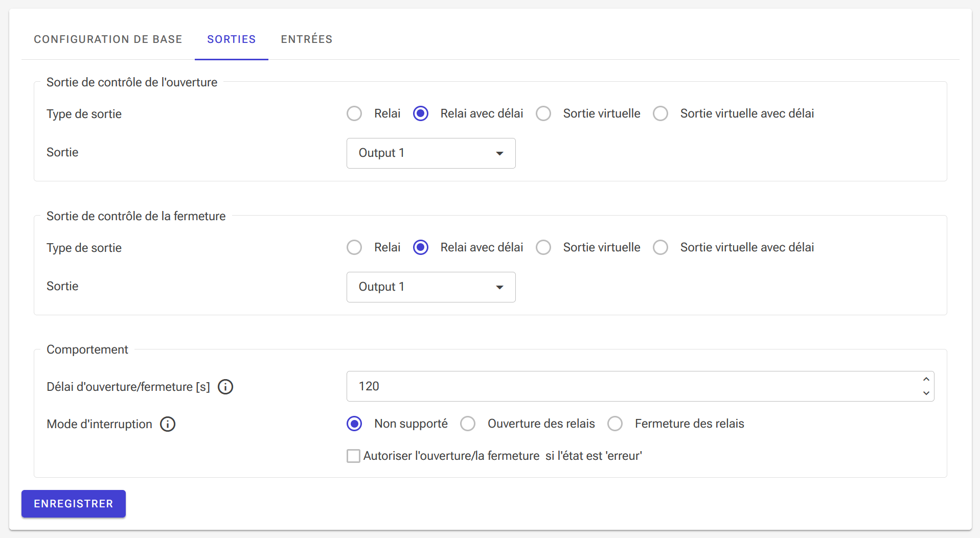The height and width of the screenshot is (538, 980).
Task: Open the Entrées tab
Action: tap(307, 39)
